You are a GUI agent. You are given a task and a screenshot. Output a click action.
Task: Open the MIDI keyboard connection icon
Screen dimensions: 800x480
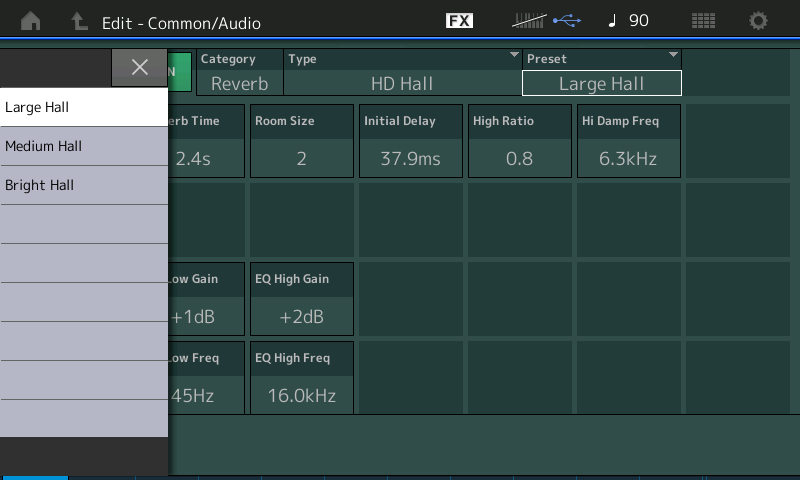coord(529,20)
